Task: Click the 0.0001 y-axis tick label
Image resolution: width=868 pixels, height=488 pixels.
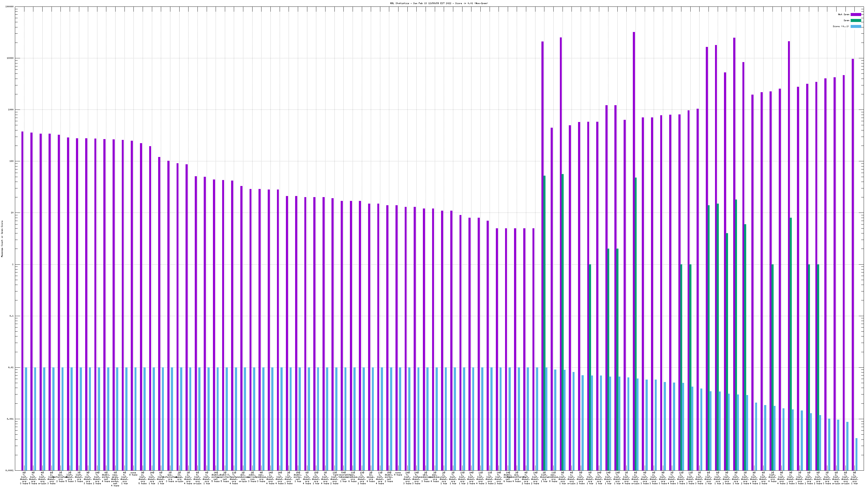Action: point(9,470)
